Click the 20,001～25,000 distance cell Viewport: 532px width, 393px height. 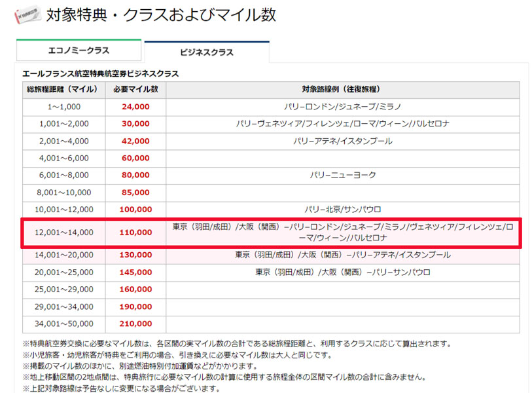(63, 272)
